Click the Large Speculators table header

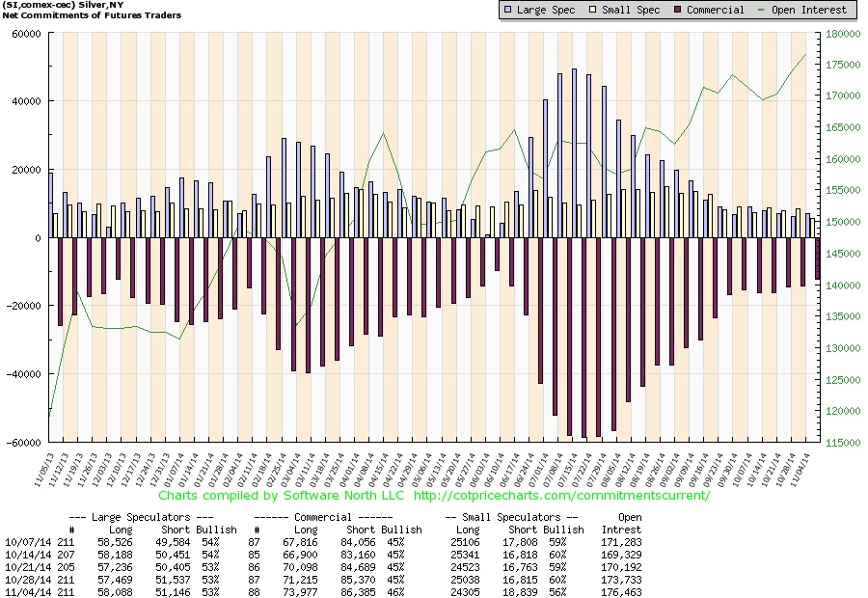[x=141, y=517]
